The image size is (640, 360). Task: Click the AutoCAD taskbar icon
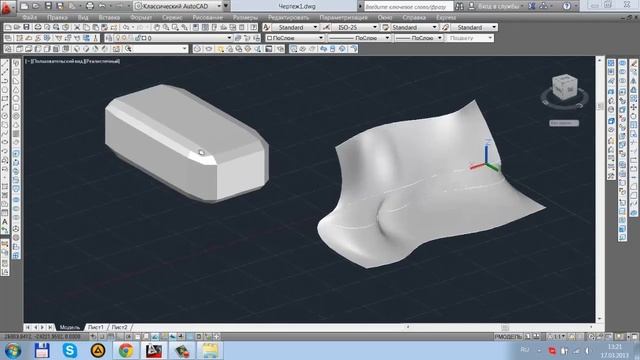(154, 350)
